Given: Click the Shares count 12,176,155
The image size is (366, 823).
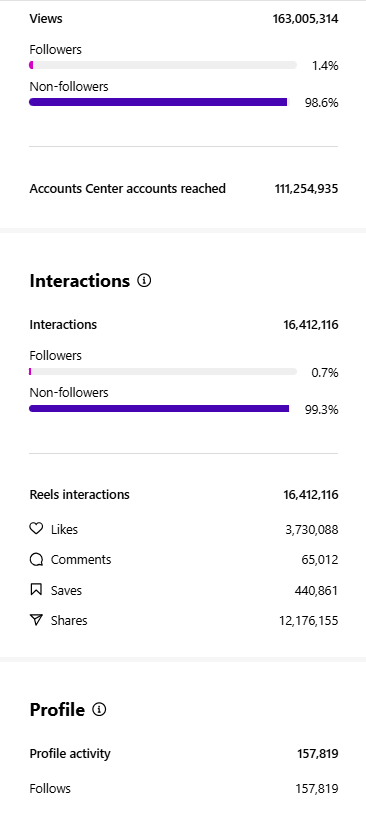Looking at the screenshot, I should tap(309, 621).
